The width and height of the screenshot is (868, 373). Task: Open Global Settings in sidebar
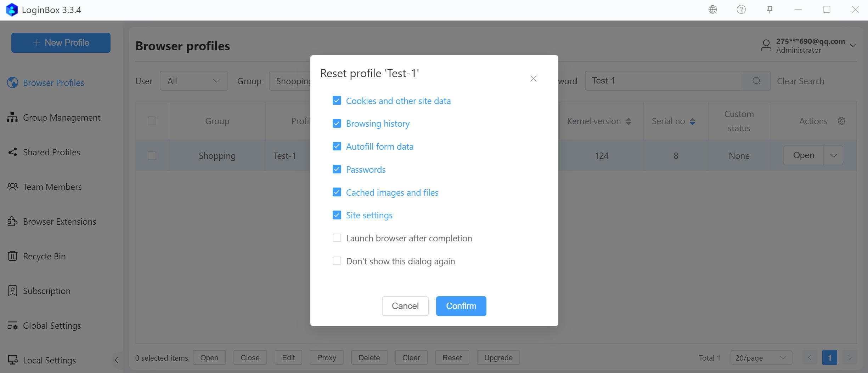point(52,325)
